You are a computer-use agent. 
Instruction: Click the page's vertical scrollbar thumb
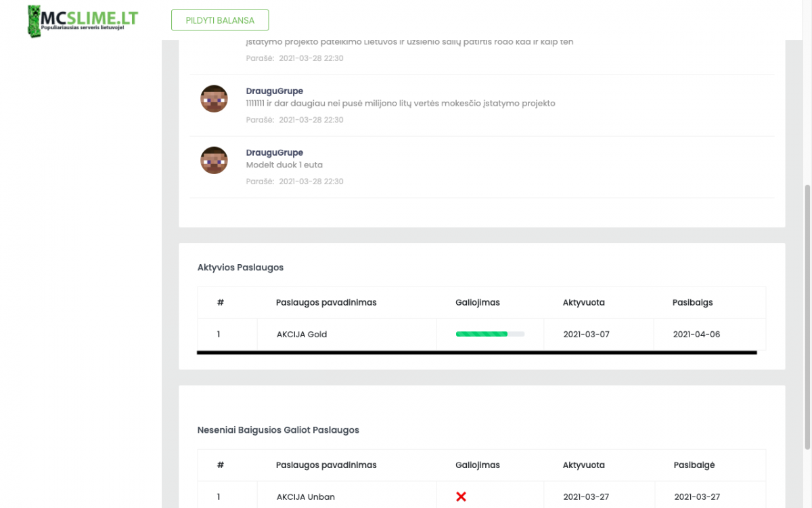(x=807, y=316)
